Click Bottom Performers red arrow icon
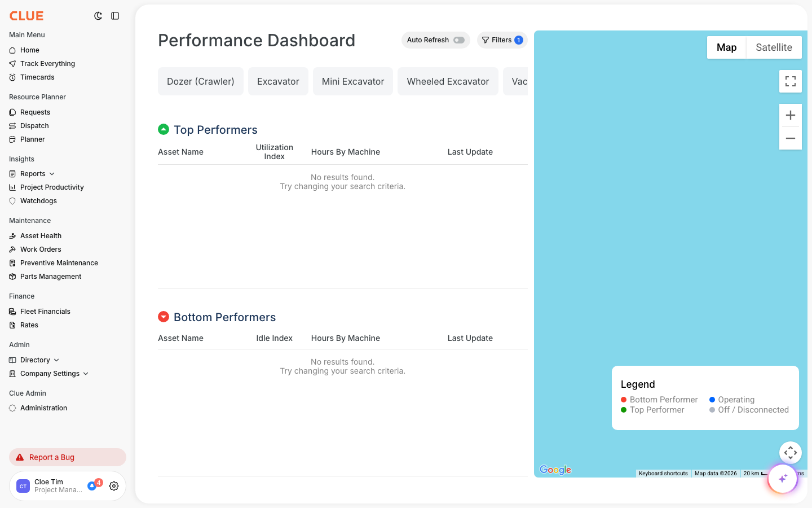 click(x=164, y=317)
